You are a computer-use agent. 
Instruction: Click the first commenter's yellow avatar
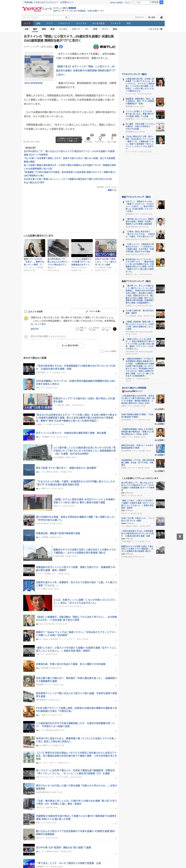tap(26, 318)
